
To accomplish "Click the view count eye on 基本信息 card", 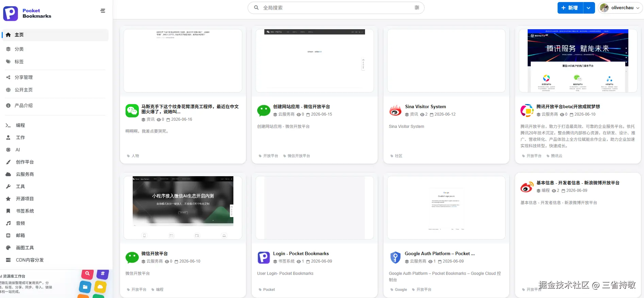I will (x=554, y=191).
